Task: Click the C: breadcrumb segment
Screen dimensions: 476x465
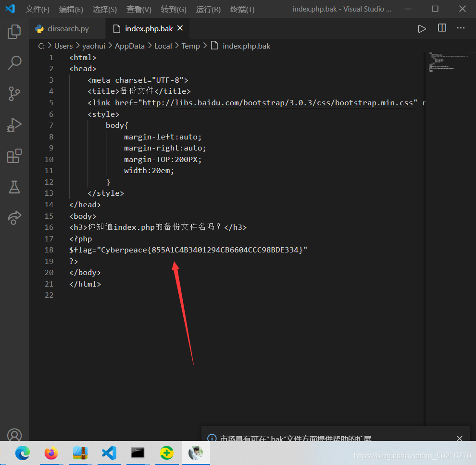Action: coord(41,46)
